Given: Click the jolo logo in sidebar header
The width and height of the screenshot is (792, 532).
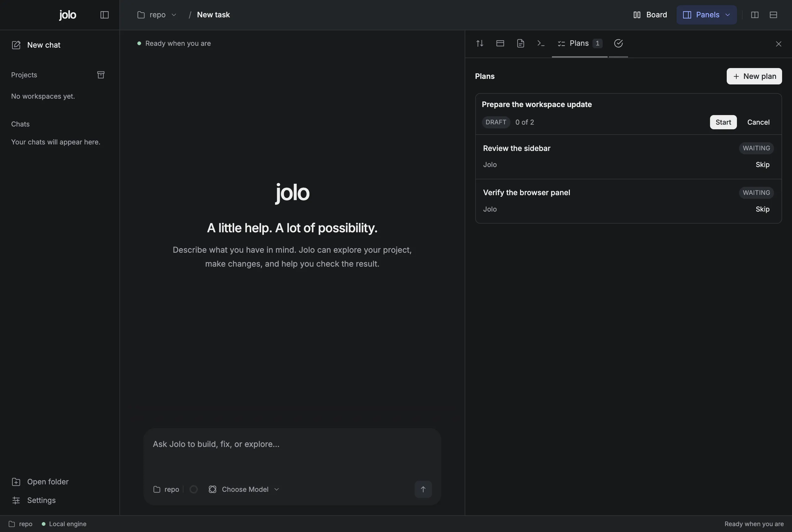Looking at the screenshot, I should point(67,15).
